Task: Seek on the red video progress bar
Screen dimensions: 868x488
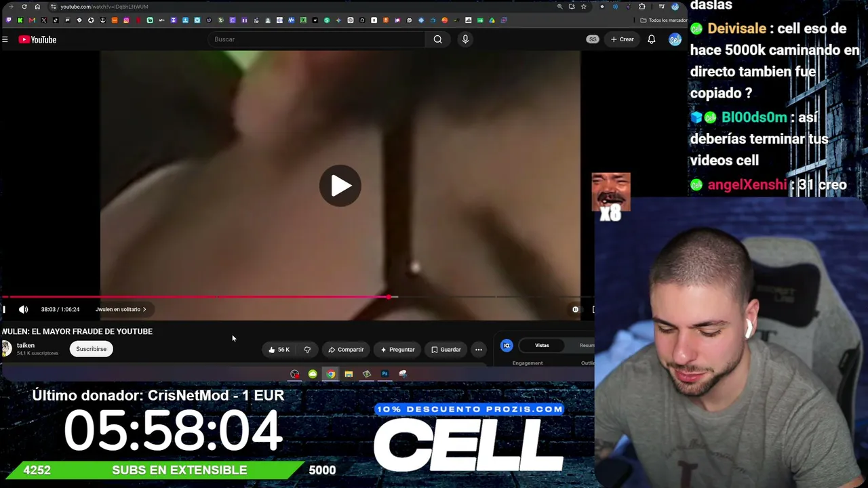Action: pos(197,297)
